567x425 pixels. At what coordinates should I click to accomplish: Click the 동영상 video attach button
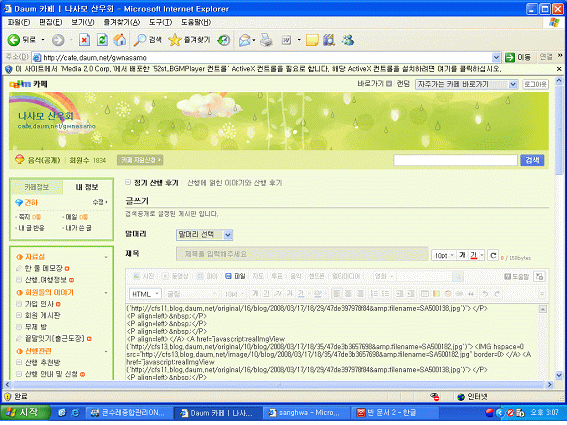175,276
